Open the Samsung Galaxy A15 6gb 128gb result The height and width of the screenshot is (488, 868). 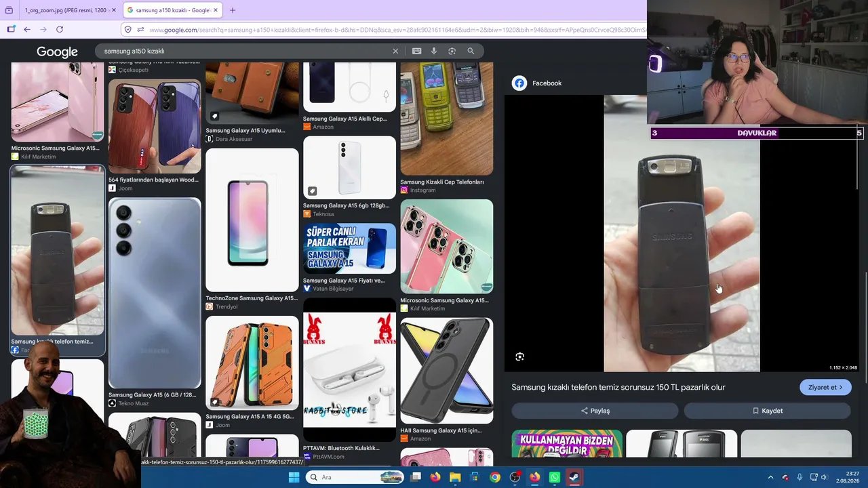click(349, 167)
